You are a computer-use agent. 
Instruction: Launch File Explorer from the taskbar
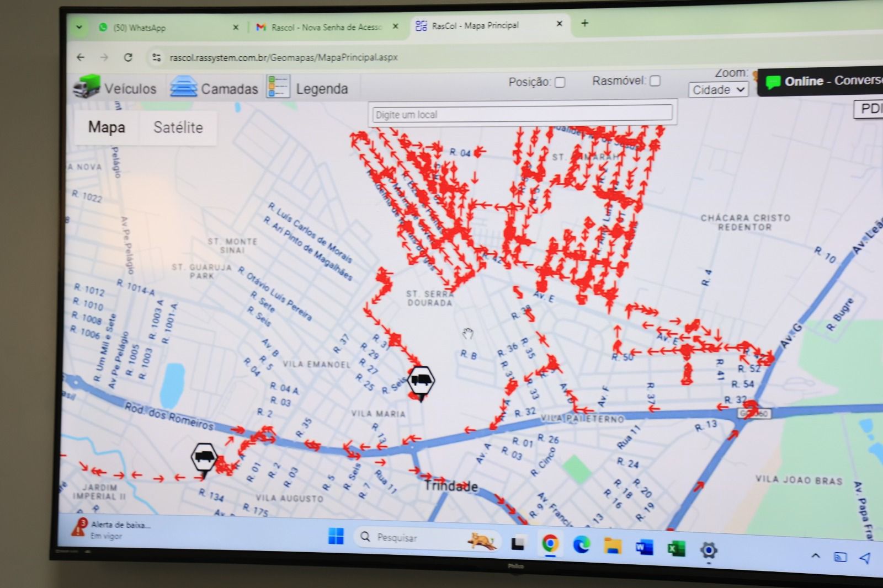[613, 546]
